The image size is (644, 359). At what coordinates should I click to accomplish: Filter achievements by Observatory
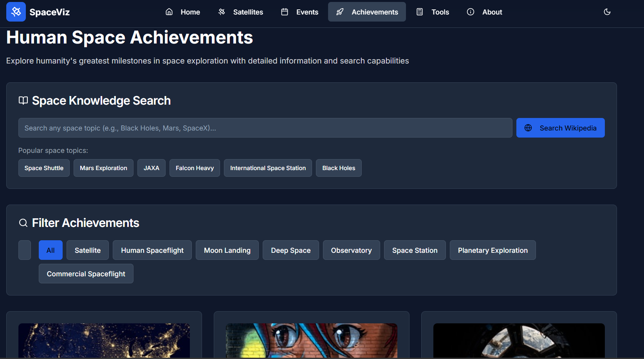pos(352,250)
